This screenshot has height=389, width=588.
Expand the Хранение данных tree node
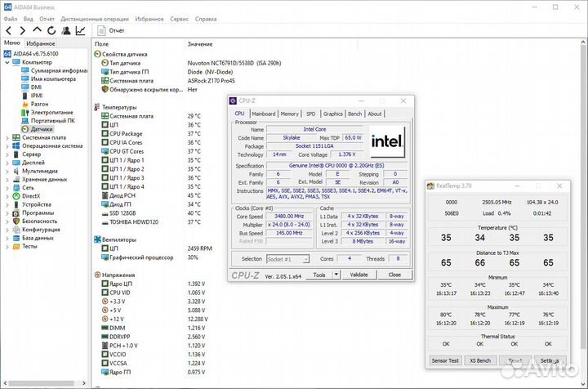7,179
